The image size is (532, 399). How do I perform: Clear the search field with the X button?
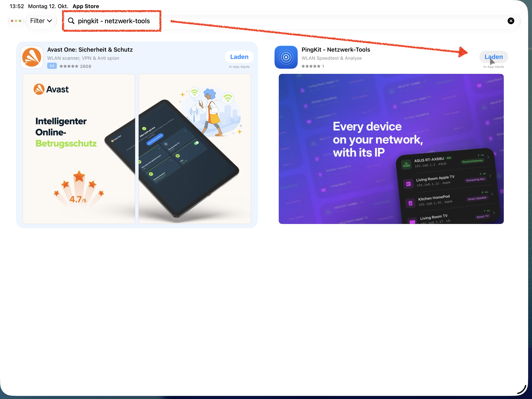[511, 21]
